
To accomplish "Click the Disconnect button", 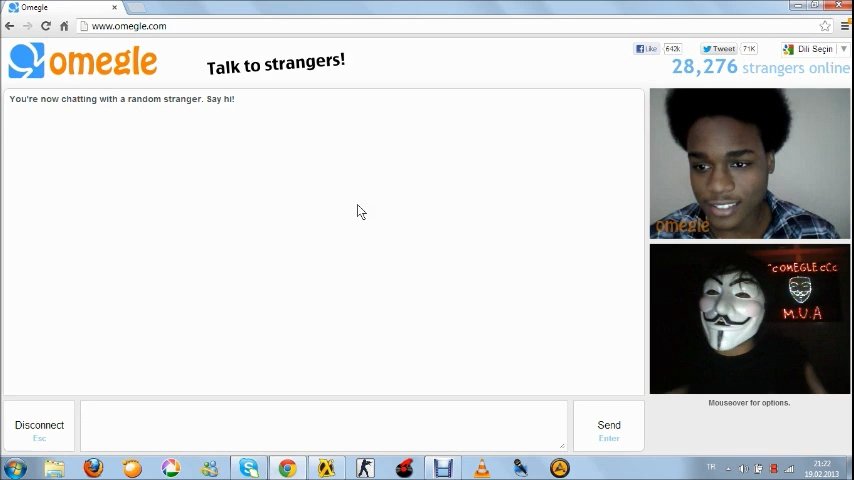I will pos(39,426).
